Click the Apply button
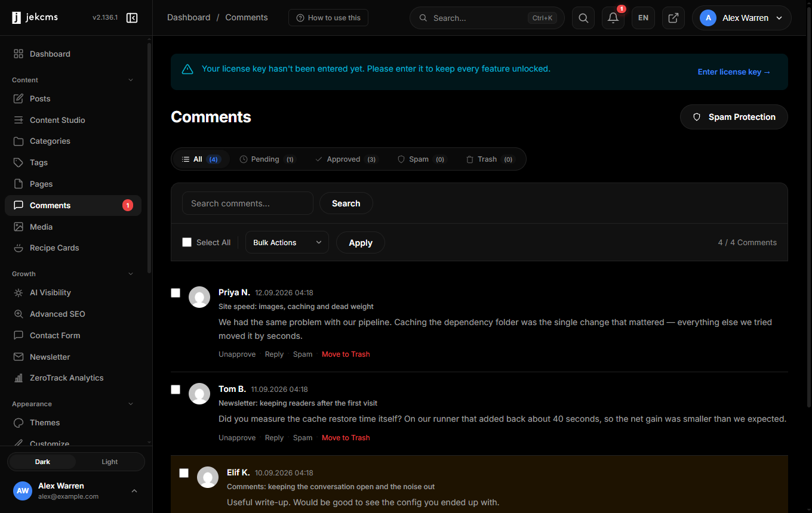The width and height of the screenshot is (812, 513). tap(361, 243)
